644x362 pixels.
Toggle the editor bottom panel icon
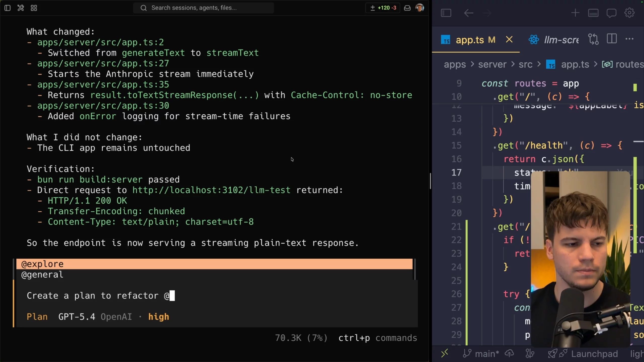pyautogui.click(x=593, y=13)
